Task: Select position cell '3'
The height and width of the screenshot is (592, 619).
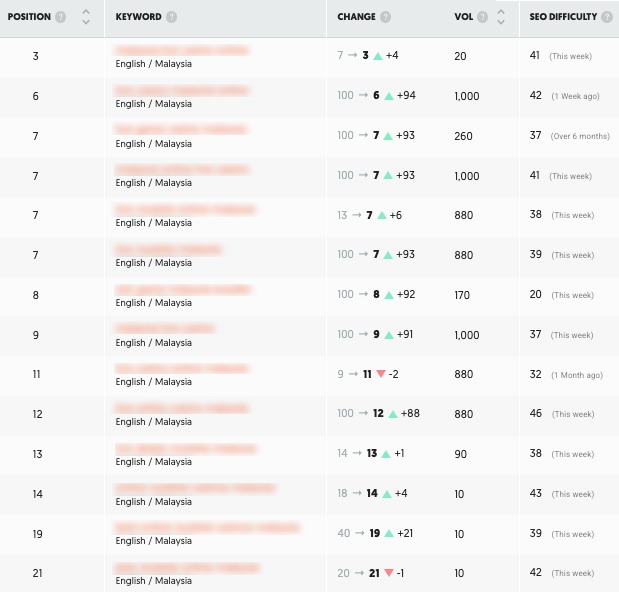Action: tap(36, 56)
